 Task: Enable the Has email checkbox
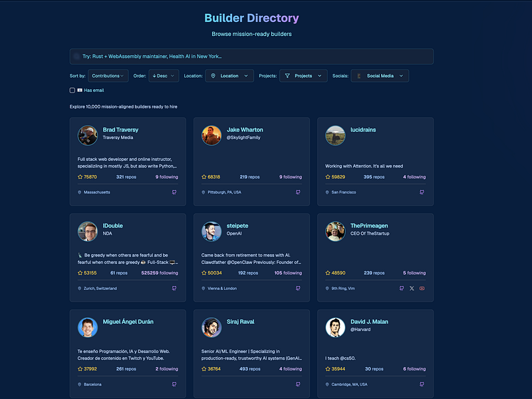72,90
